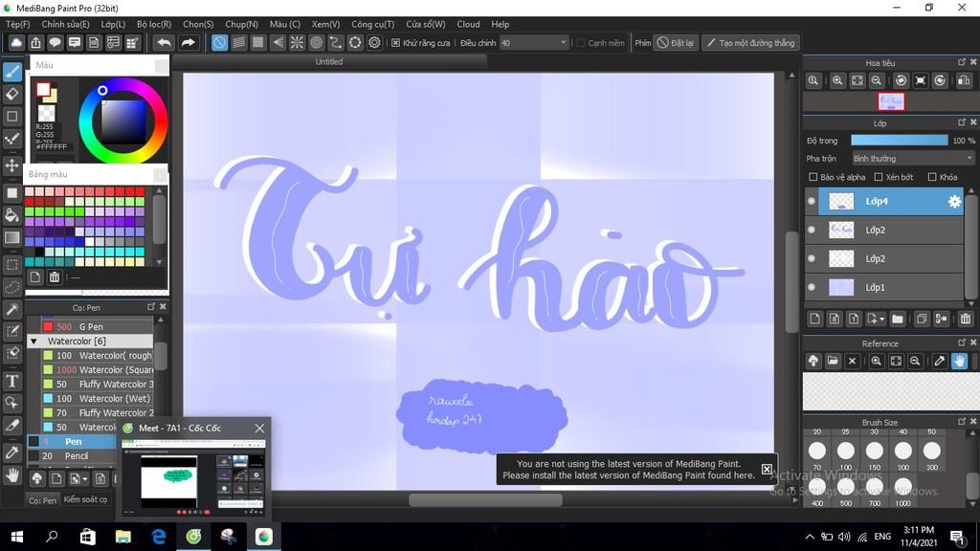Close the Meet - 7A1 preview
The image size is (980, 551).
click(259, 428)
